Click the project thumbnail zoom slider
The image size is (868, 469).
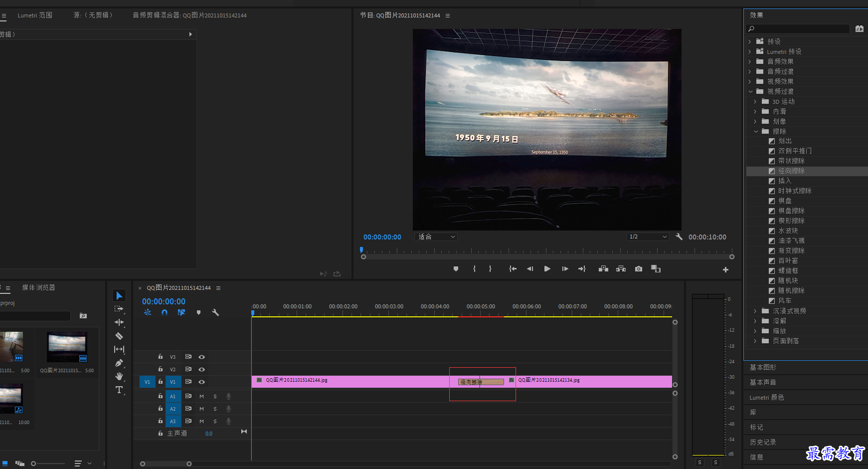[48, 464]
